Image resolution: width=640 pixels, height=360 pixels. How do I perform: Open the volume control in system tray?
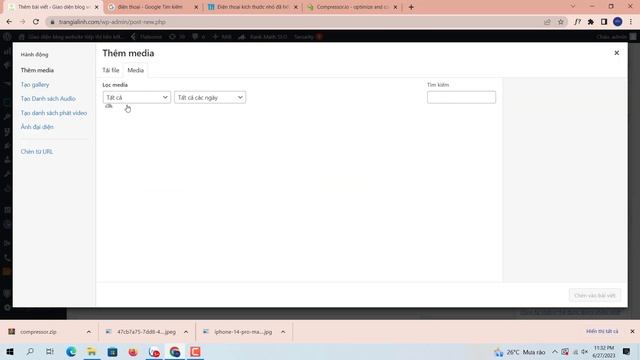(585, 352)
